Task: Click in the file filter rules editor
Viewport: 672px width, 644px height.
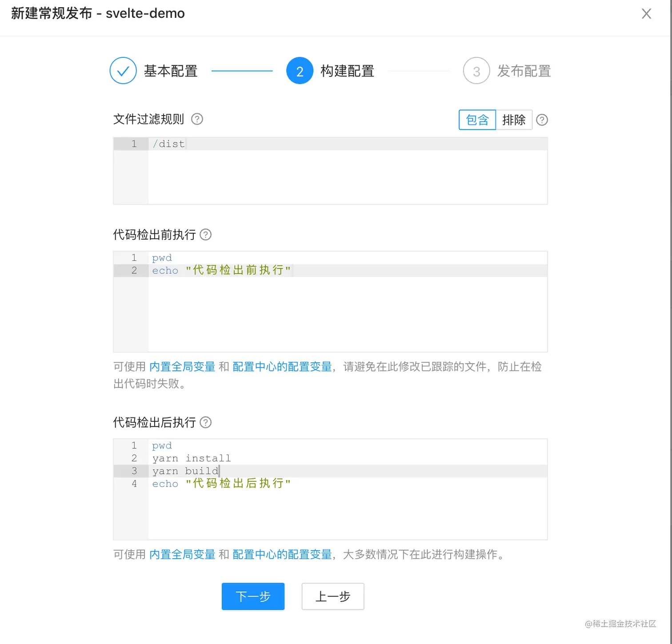Action: click(x=330, y=171)
